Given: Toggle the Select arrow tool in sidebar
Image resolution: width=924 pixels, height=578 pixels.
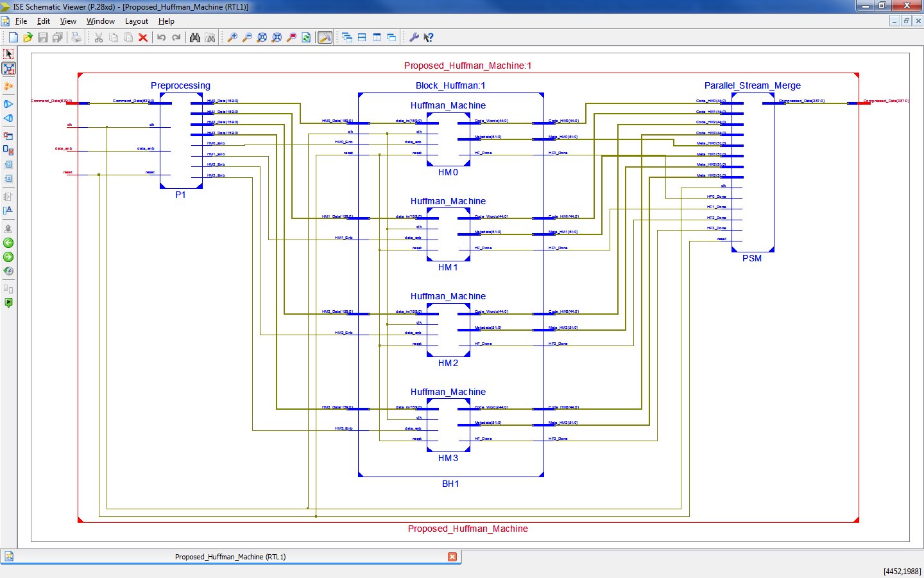Looking at the screenshot, I should pos(8,54).
